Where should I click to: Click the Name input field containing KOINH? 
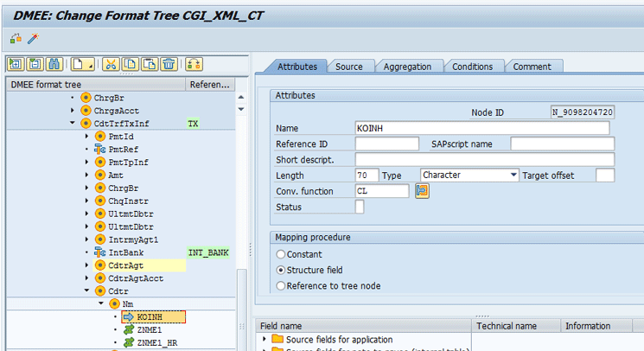(481, 128)
